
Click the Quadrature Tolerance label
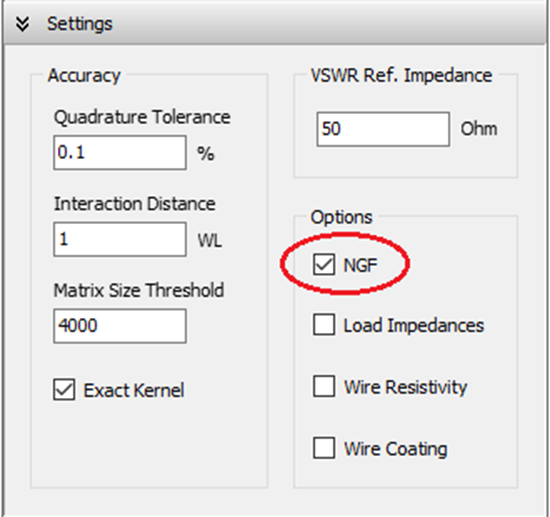click(x=142, y=117)
